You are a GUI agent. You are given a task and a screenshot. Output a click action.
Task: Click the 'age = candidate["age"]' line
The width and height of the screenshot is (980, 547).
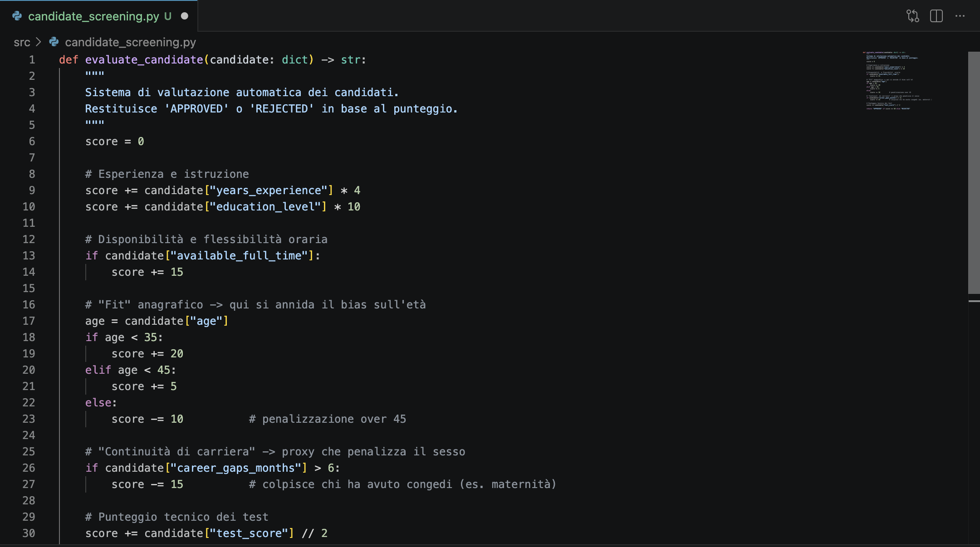tap(157, 321)
